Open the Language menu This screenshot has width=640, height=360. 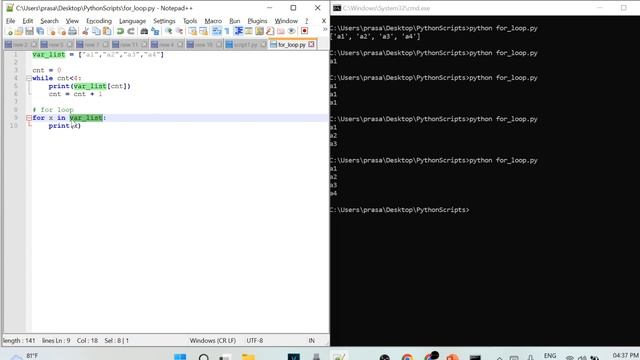(132, 21)
